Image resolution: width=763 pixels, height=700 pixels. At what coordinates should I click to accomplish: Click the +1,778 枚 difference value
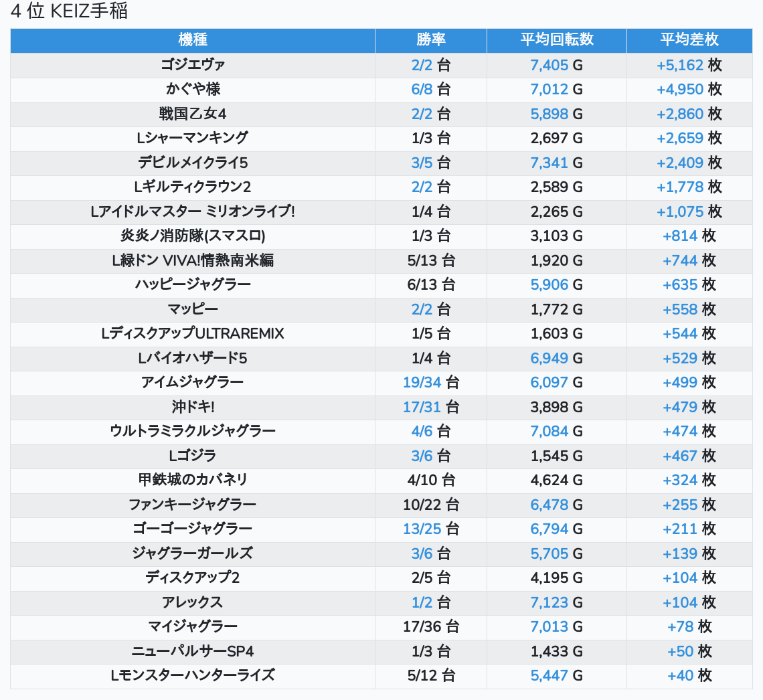[x=689, y=187]
